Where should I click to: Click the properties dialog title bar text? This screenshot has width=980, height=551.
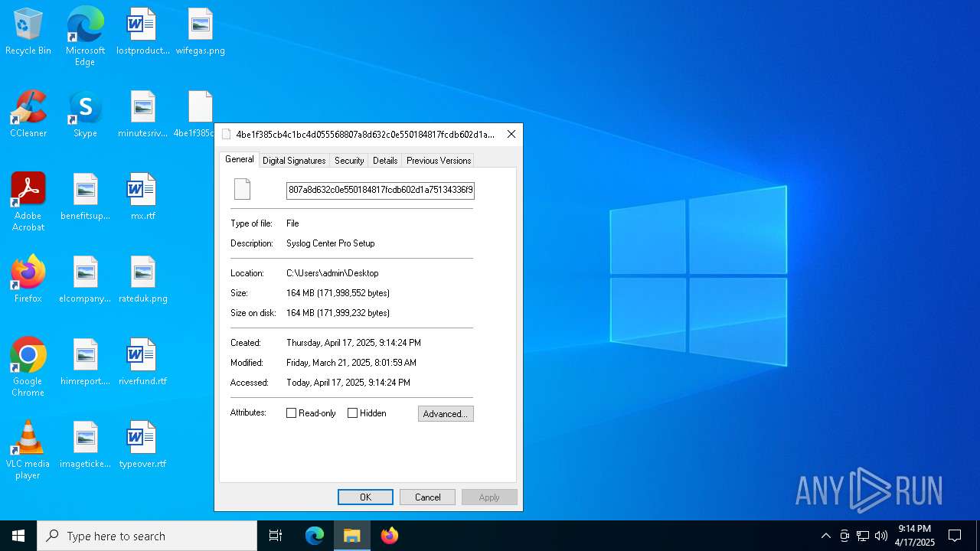click(x=365, y=134)
